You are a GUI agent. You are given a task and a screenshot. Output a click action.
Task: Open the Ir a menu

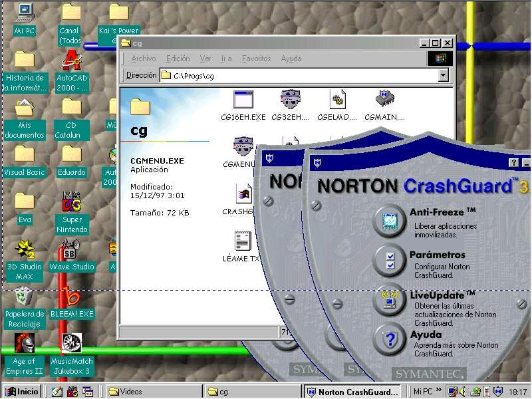[x=226, y=59]
